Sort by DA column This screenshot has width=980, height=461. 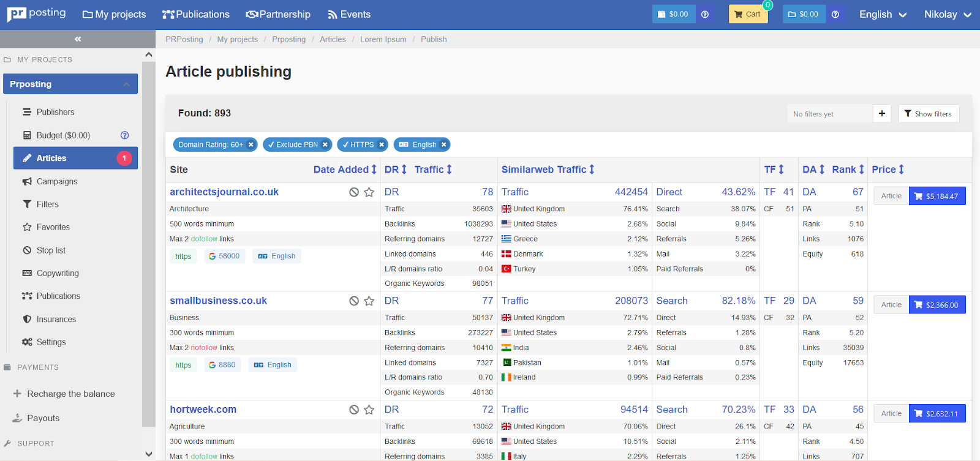click(813, 170)
